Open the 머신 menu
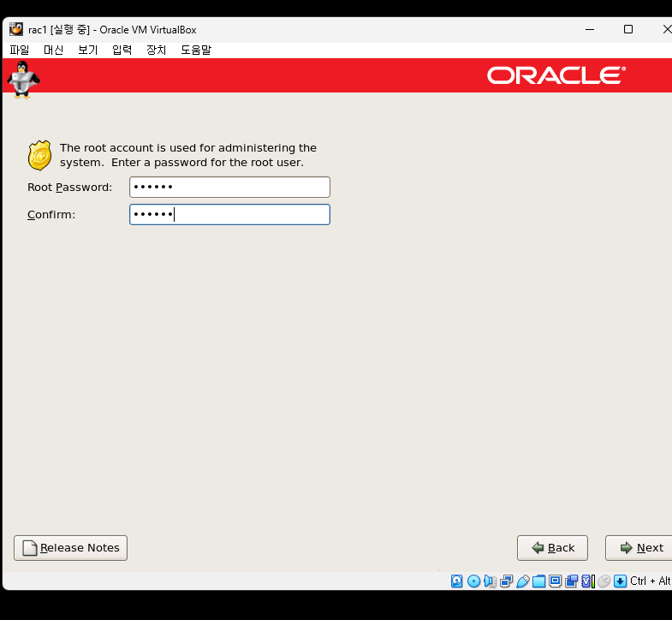The width and height of the screenshot is (672, 620). coord(54,51)
